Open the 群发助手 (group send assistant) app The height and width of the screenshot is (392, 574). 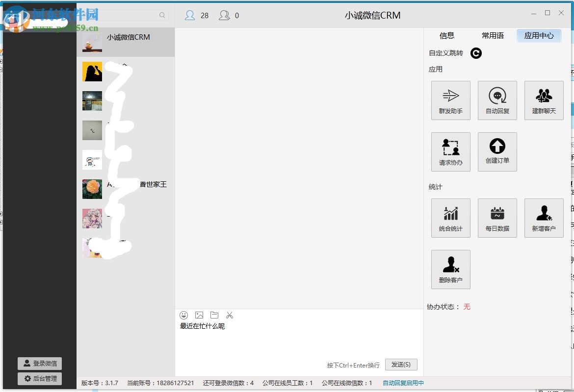click(x=450, y=100)
